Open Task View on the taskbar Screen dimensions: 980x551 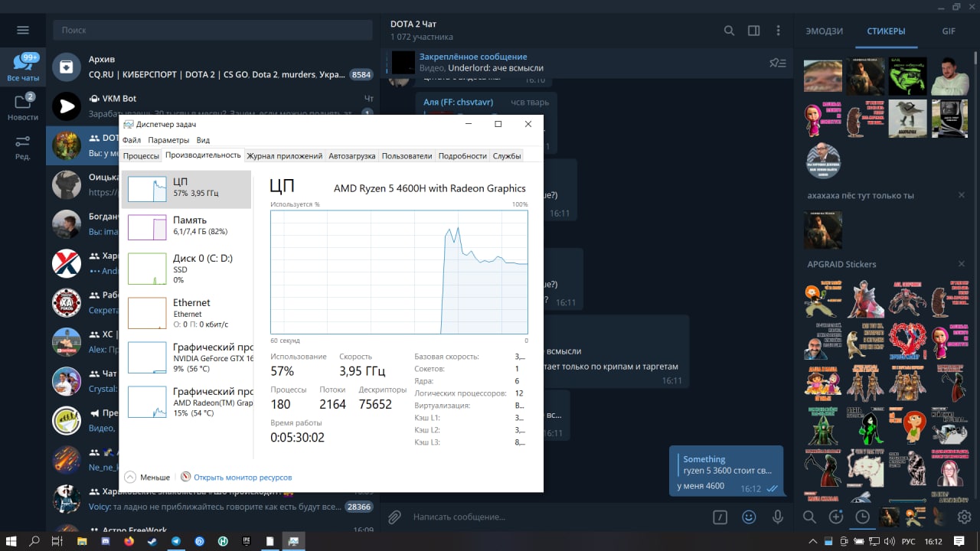57,541
